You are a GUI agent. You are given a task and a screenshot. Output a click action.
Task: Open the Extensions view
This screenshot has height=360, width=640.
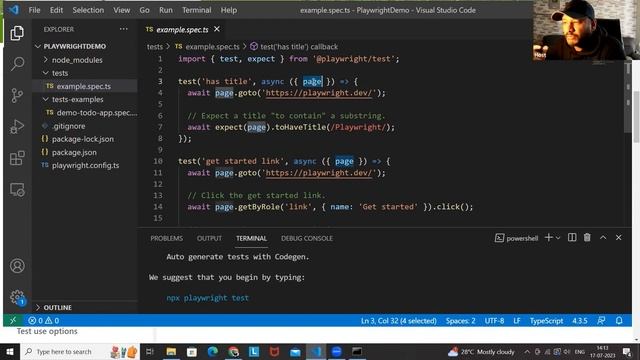tap(17, 158)
